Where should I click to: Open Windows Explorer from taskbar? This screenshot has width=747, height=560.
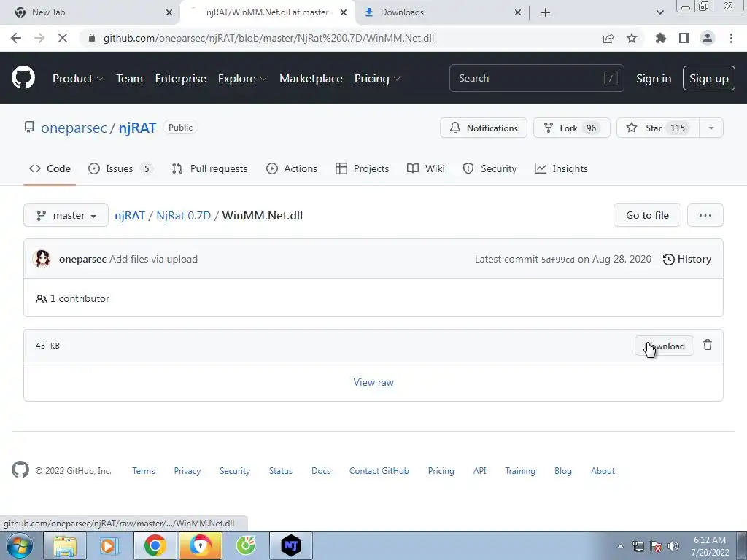point(65,545)
